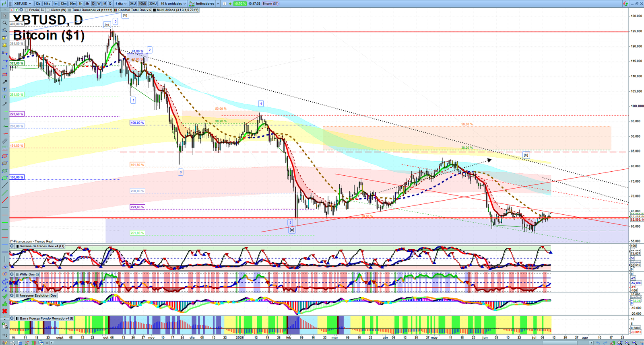The height and width of the screenshot is (345, 644).
Task: Click the Tunel Domenec color swatch
Action: 70,10
